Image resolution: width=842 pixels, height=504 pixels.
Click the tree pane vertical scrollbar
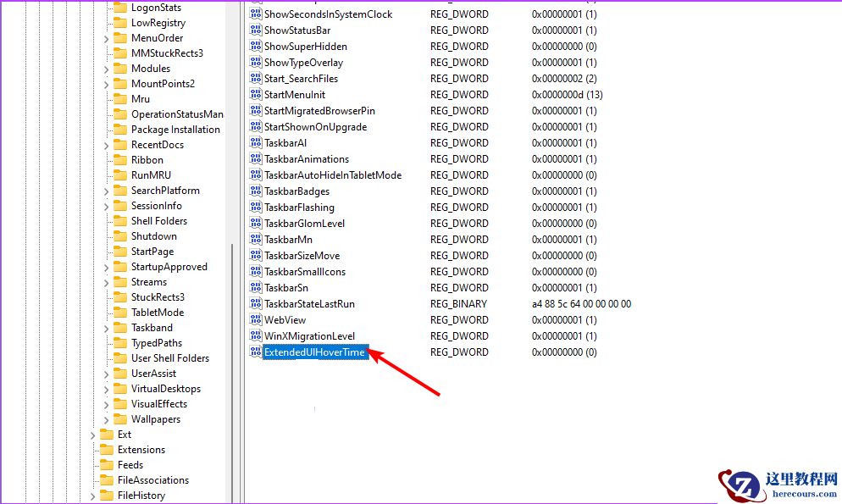pos(232,373)
